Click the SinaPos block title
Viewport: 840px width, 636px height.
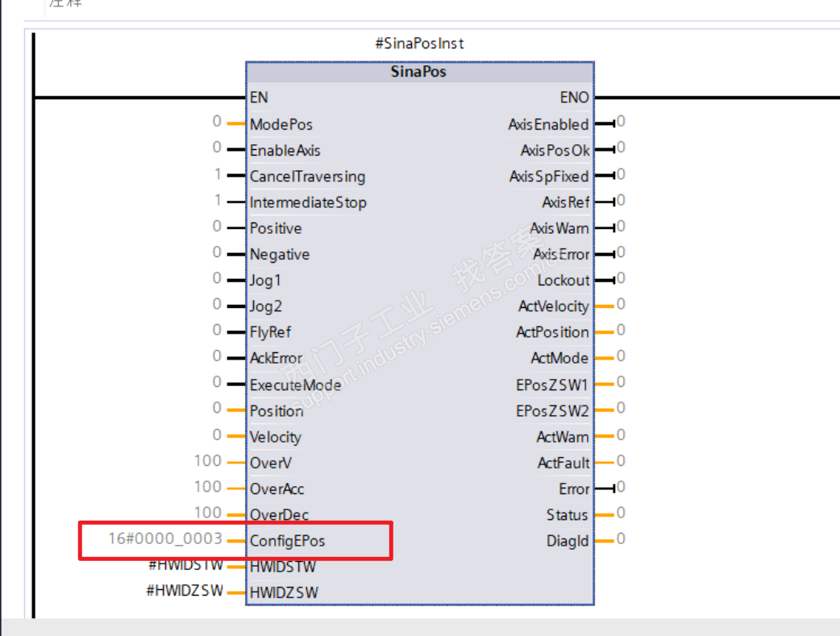point(418,72)
